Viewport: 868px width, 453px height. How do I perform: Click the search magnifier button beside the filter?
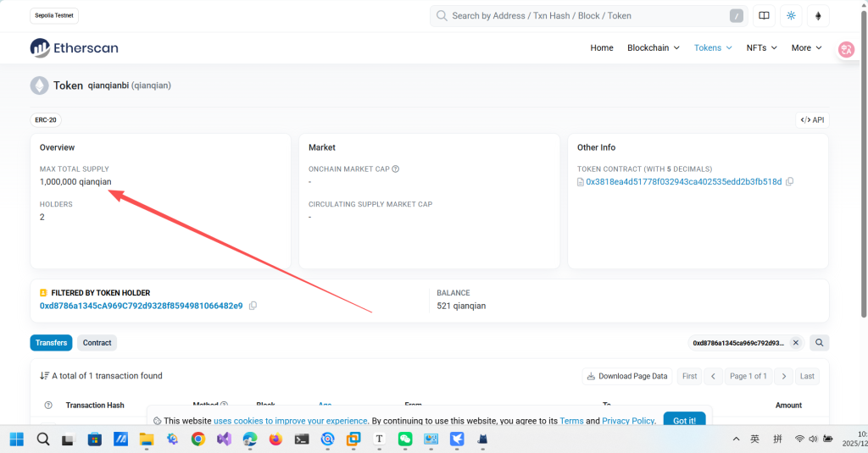click(x=819, y=343)
